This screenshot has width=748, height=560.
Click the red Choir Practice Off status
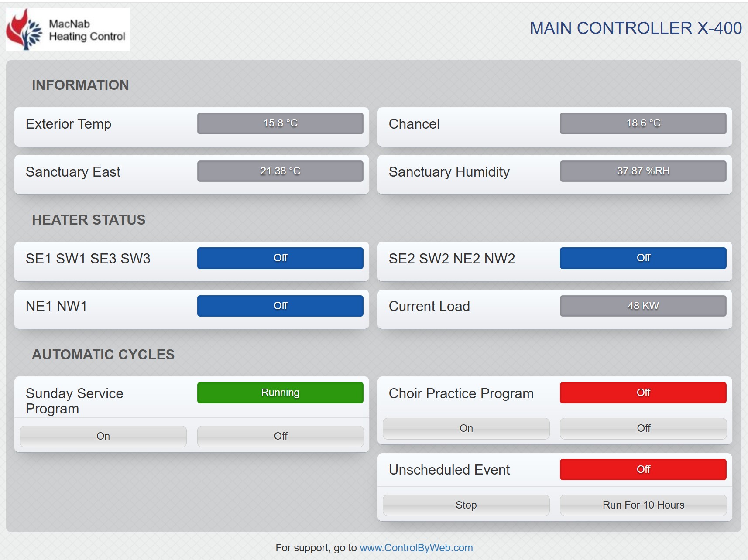pyautogui.click(x=643, y=393)
